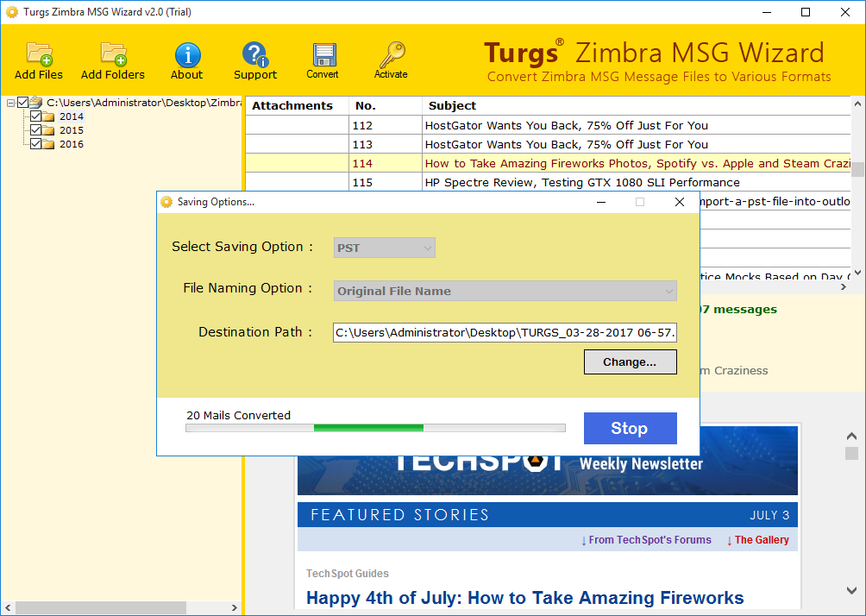Click the Attachments column header
866x616 pixels.
point(297,105)
